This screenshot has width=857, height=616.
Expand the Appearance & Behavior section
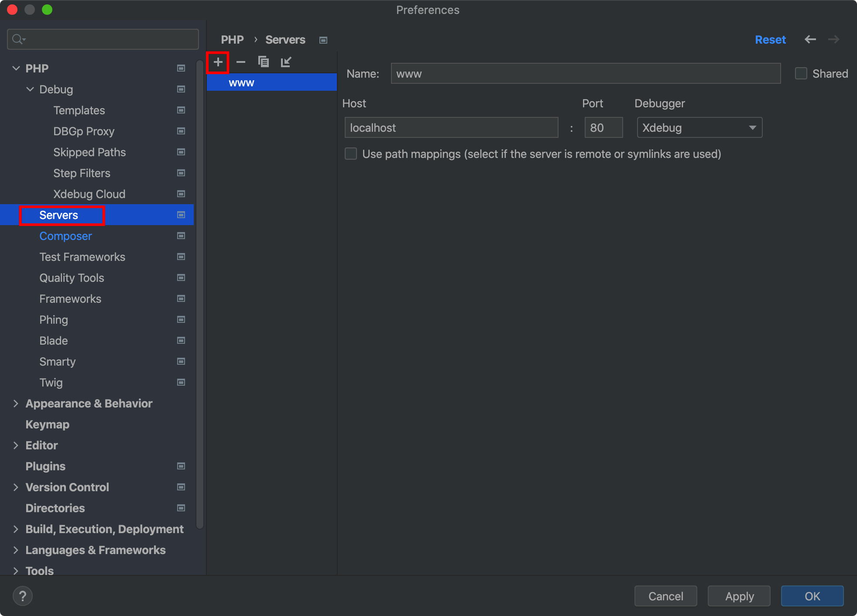coord(16,404)
